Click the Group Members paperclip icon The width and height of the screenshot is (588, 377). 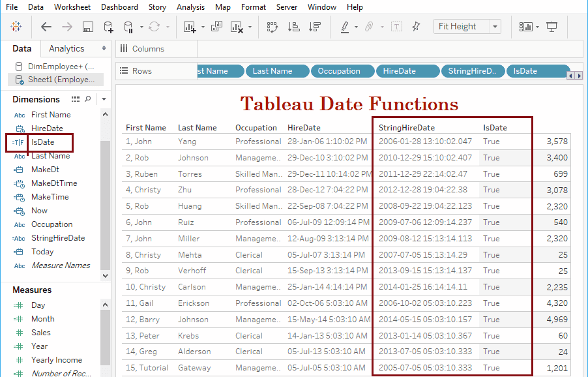[369, 27]
